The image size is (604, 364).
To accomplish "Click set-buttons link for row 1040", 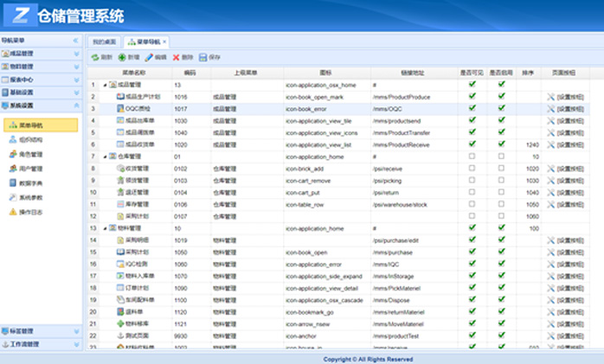I will (x=570, y=133).
